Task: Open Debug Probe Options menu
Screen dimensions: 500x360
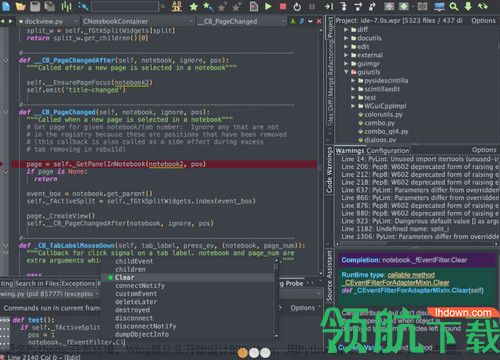Action: [303, 308]
